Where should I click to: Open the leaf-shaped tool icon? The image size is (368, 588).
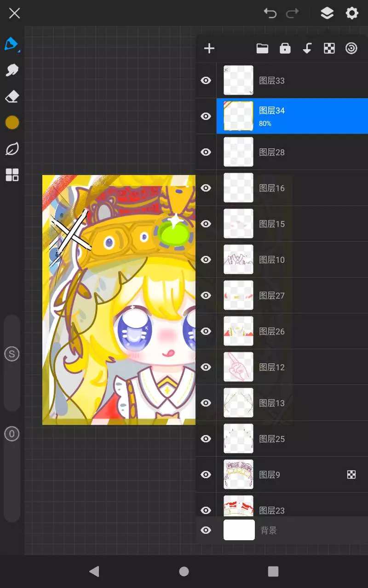tap(12, 149)
